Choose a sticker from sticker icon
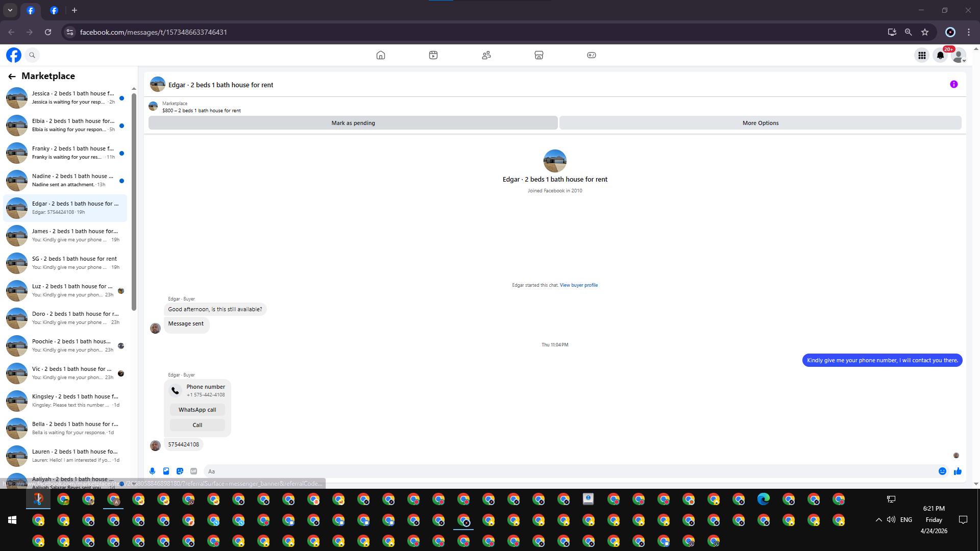This screenshot has height=551, width=980. point(180,471)
